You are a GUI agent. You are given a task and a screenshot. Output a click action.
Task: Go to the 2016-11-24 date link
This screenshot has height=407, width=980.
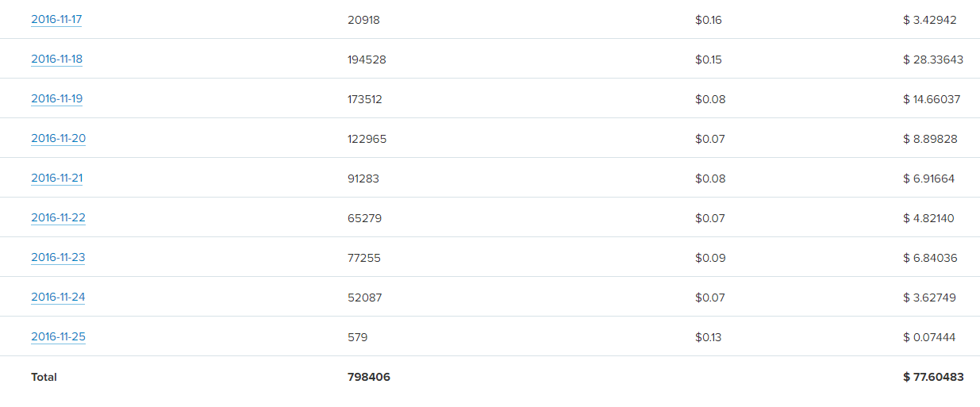tap(58, 298)
